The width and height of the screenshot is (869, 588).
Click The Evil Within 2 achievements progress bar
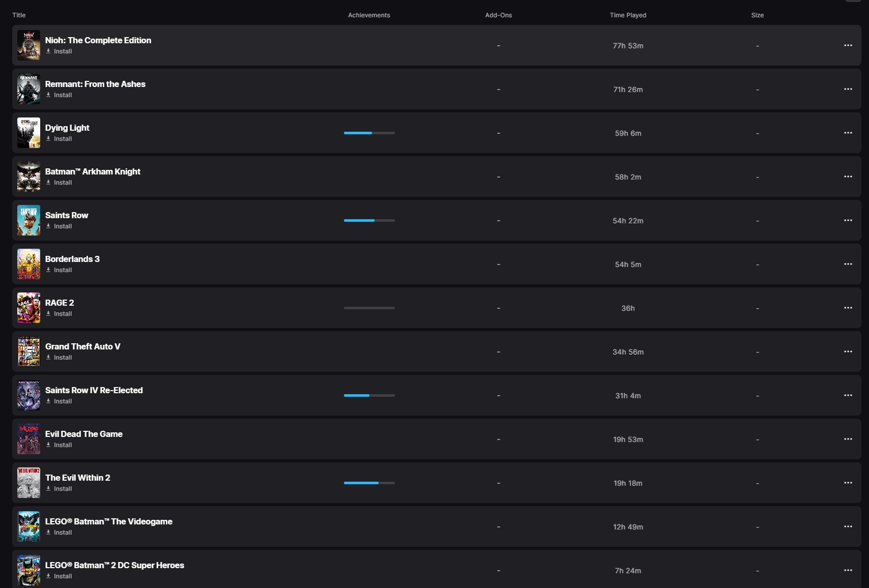[x=369, y=483]
